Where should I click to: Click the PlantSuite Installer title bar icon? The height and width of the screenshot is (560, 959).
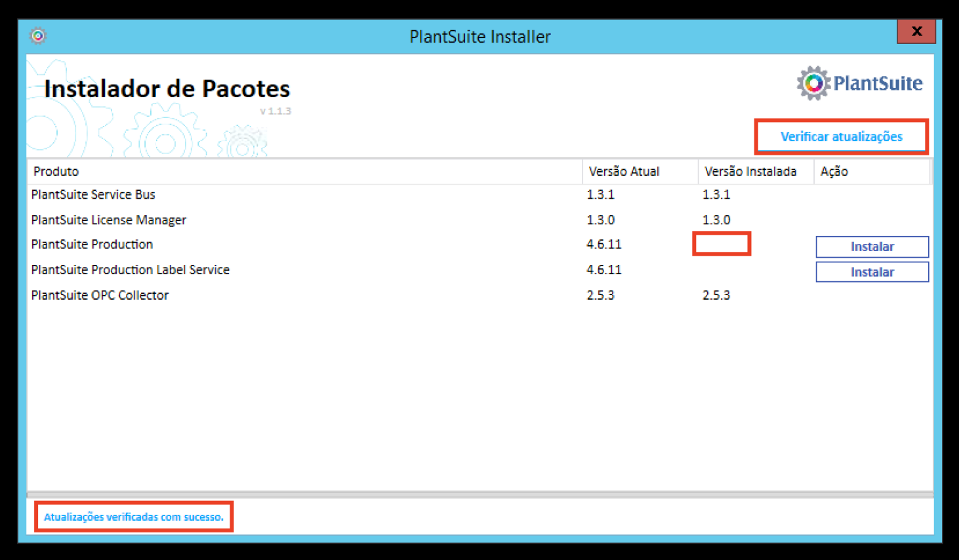pos(38,35)
